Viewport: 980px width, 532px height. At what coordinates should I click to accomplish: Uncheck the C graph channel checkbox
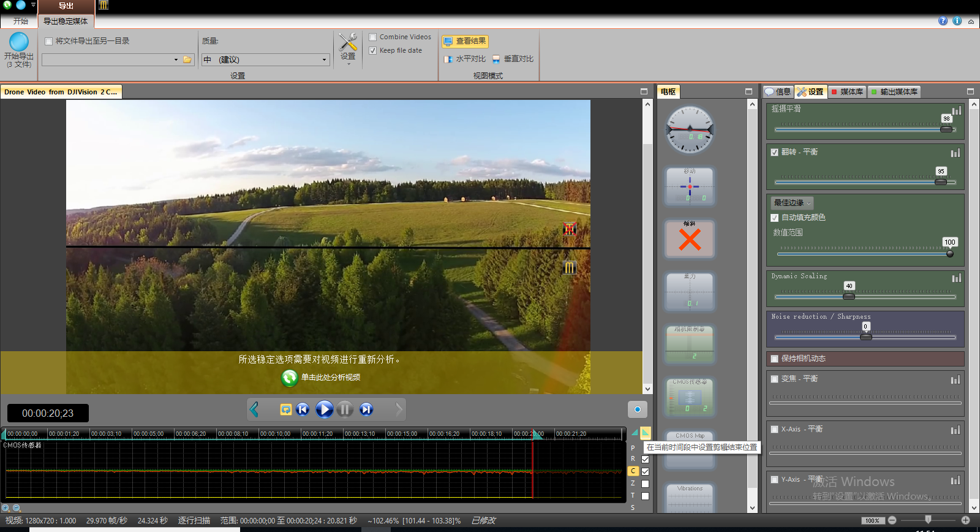coord(645,471)
